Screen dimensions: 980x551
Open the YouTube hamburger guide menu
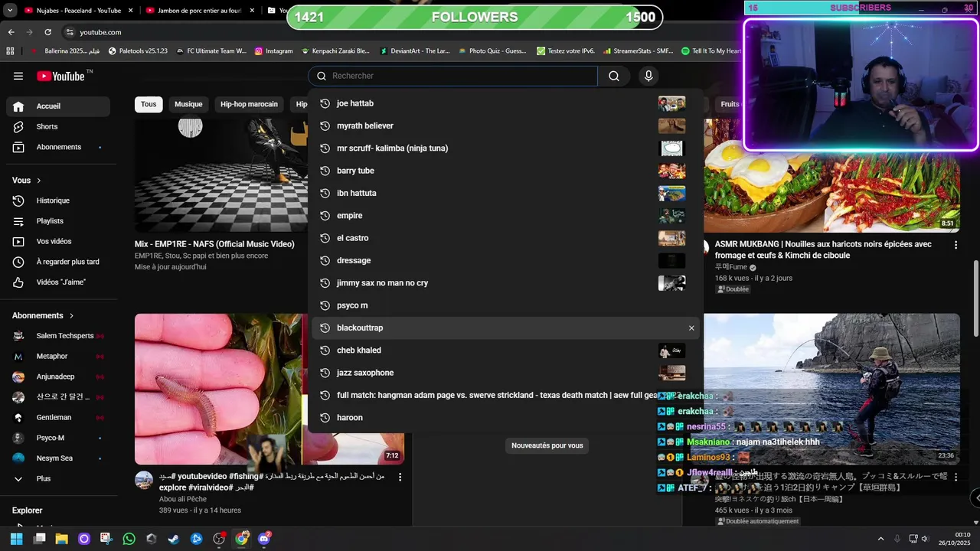click(18, 76)
